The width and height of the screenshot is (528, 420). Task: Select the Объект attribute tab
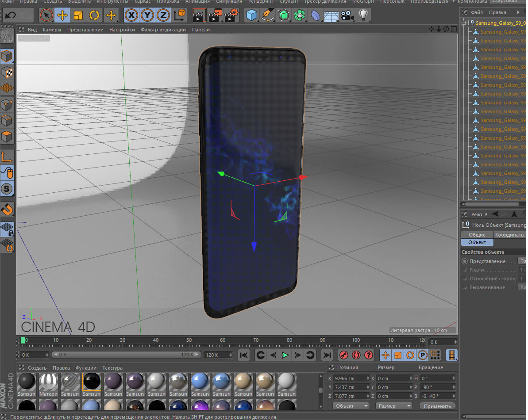point(477,242)
